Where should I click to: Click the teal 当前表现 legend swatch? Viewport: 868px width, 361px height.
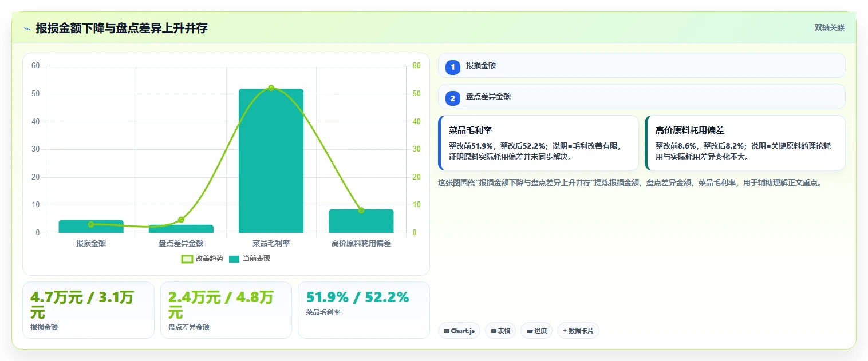pyautogui.click(x=234, y=259)
